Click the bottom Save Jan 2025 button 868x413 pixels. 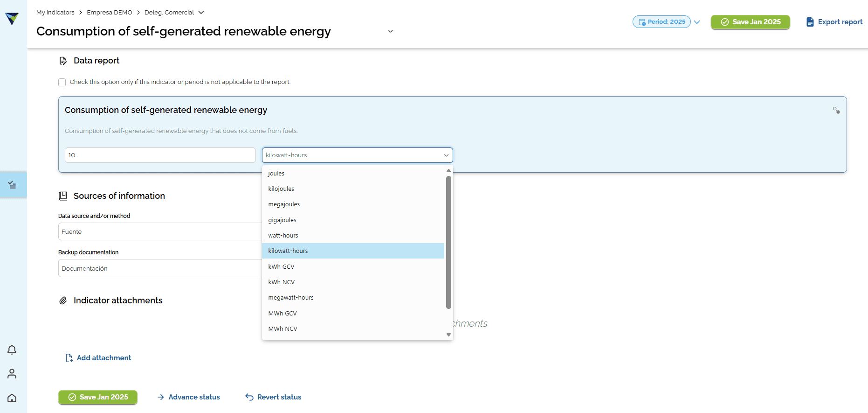pos(98,397)
